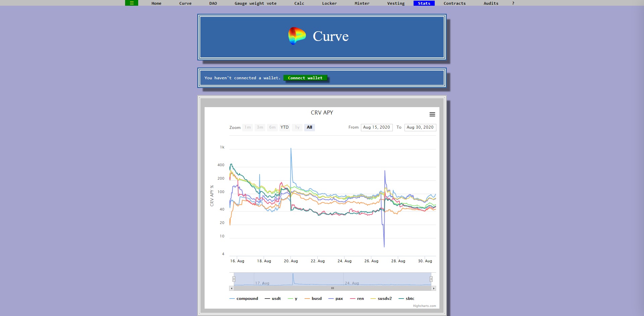Click the 26. Aug axis label
This screenshot has height=316, width=644.
point(371,261)
